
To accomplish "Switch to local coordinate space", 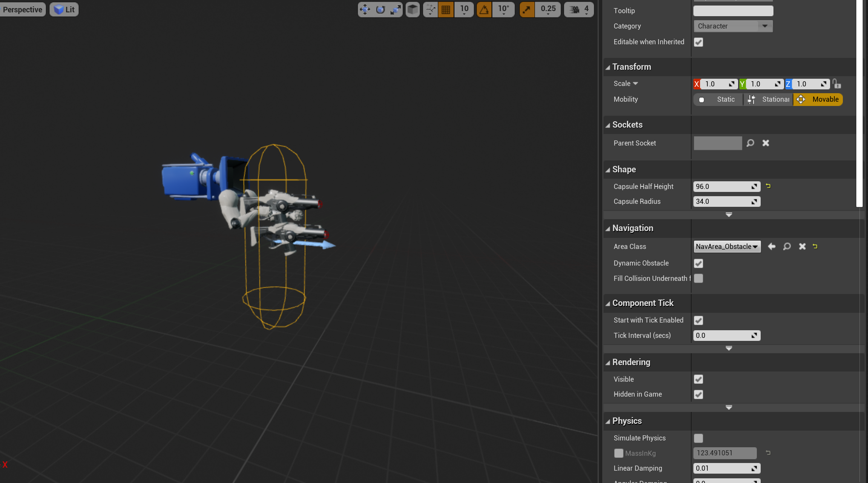I will point(412,9).
